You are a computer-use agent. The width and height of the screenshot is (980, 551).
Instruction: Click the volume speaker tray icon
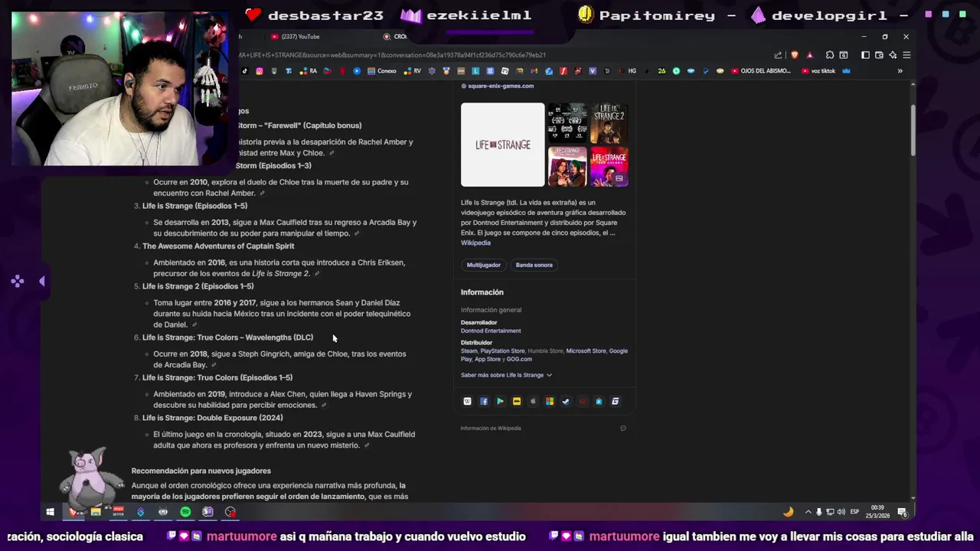841,512
